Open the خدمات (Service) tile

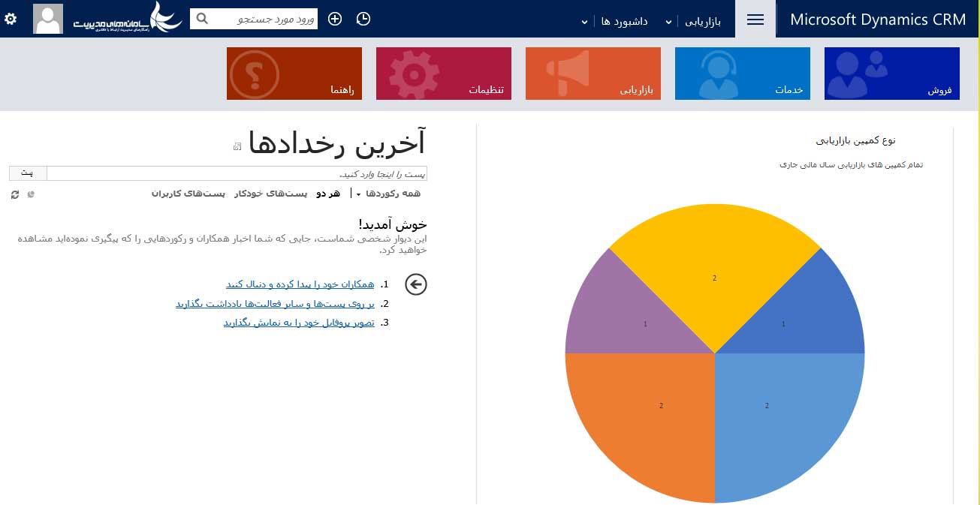pyautogui.click(x=742, y=74)
